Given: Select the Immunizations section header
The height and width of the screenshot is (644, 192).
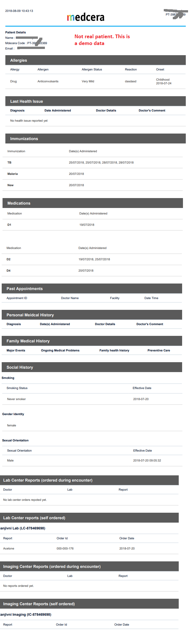Looking at the screenshot, I should [24, 139].
